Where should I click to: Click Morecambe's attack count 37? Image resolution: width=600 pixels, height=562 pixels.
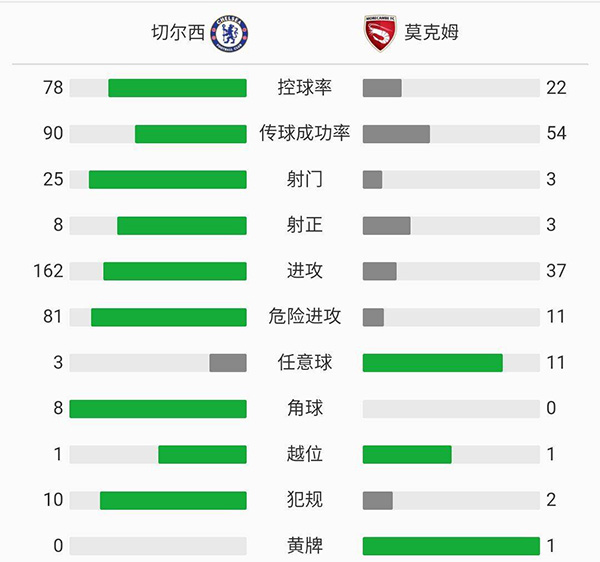pyautogui.click(x=556, y=271)
